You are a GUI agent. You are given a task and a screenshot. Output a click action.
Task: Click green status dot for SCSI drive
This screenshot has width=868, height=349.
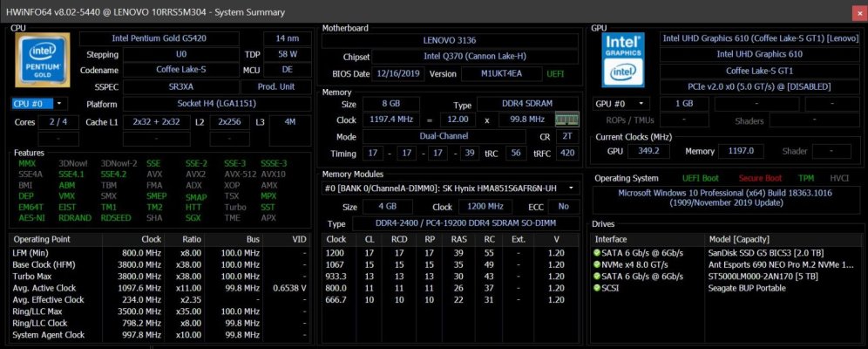point(597,288)
